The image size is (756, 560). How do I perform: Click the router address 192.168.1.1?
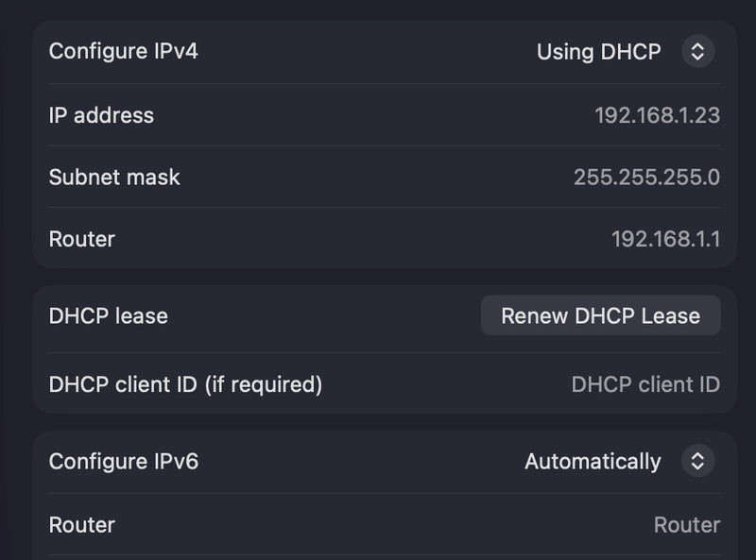665,239
